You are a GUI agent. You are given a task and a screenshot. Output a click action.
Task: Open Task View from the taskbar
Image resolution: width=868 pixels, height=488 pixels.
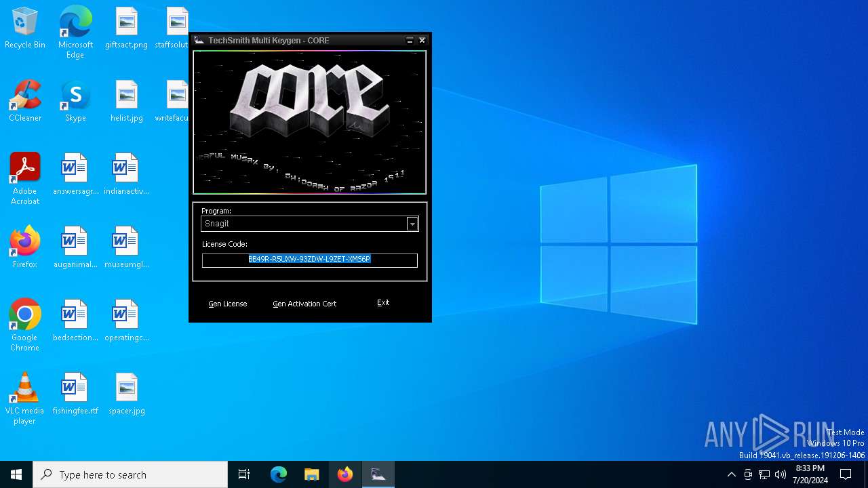click(x=244, y=474)
